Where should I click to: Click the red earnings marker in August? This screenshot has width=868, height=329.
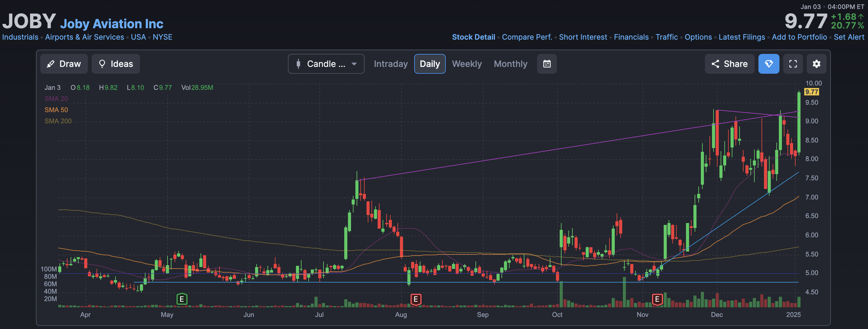click(415, 299)
